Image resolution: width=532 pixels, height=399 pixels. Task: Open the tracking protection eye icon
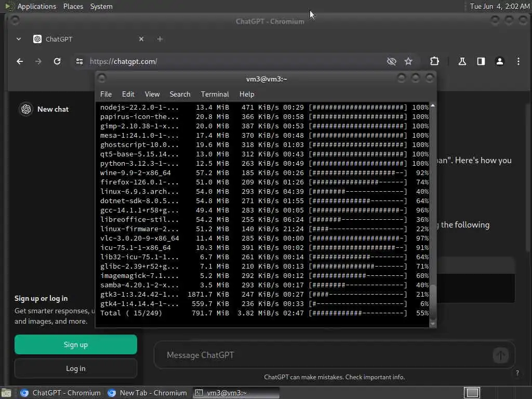tap(392, 61)
